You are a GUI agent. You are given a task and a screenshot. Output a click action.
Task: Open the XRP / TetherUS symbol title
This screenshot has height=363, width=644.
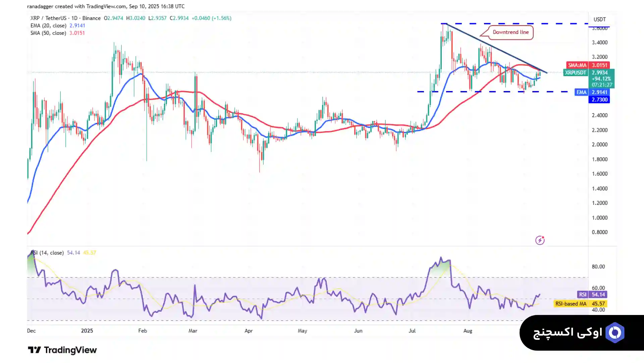49,18
